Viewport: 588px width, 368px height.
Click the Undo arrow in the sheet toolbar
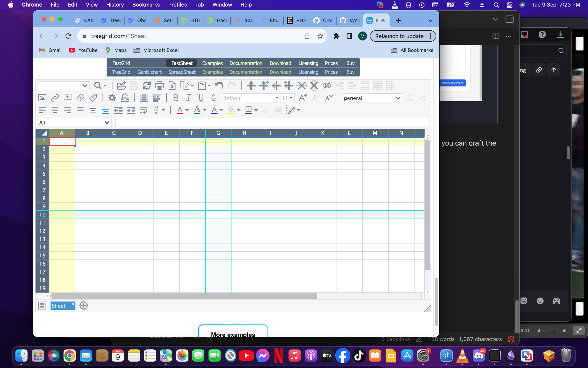pos(219,85)
